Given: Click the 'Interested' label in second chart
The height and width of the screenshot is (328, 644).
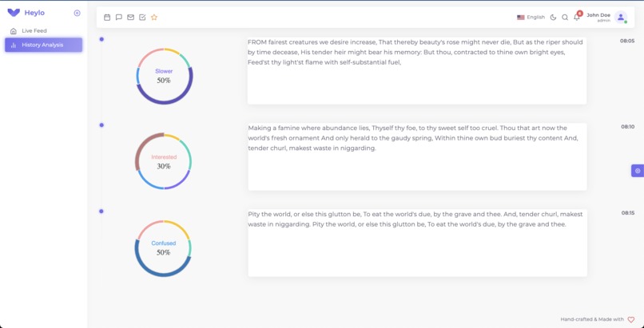Looking at the screenshot, I should coord(164,157).
